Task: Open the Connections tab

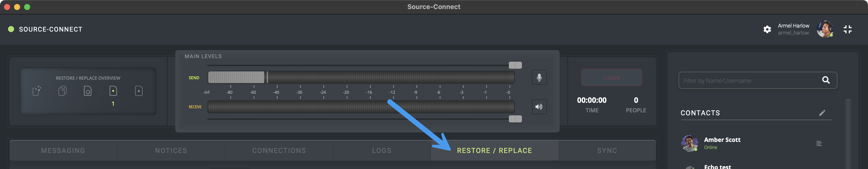Action: (279, 150)
